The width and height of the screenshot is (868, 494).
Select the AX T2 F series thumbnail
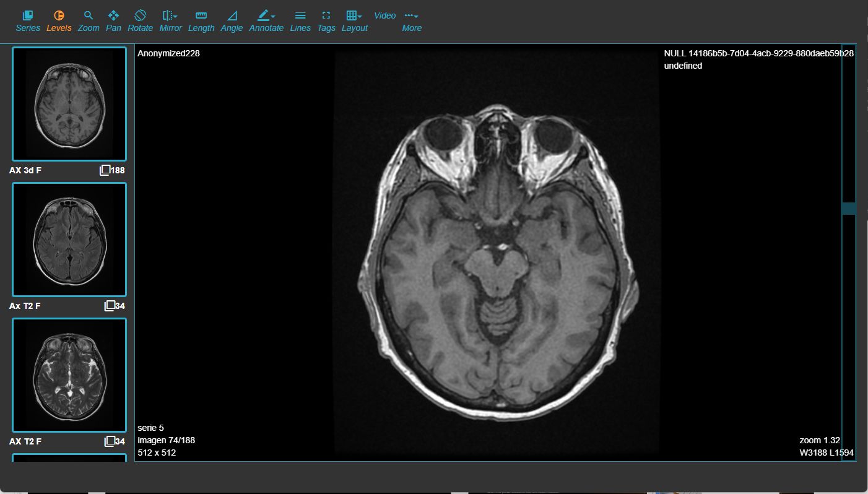pyautogui.click(x=69, y=375)
